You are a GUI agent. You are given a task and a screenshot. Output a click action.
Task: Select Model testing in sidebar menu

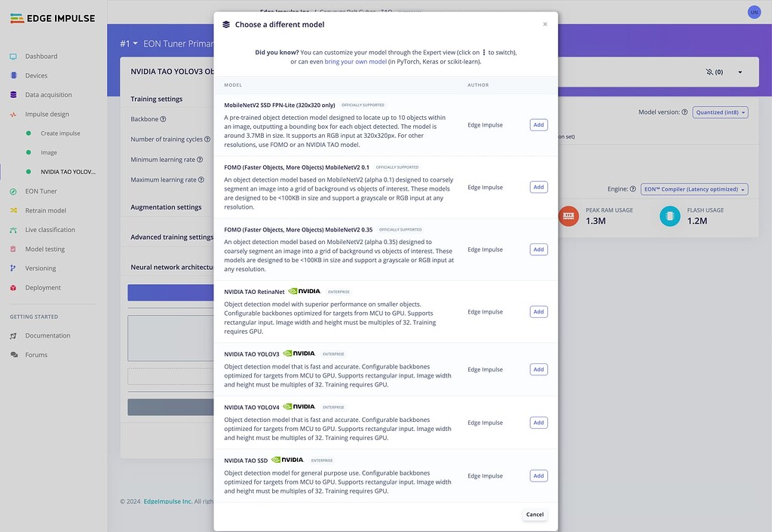pos(44,249)
